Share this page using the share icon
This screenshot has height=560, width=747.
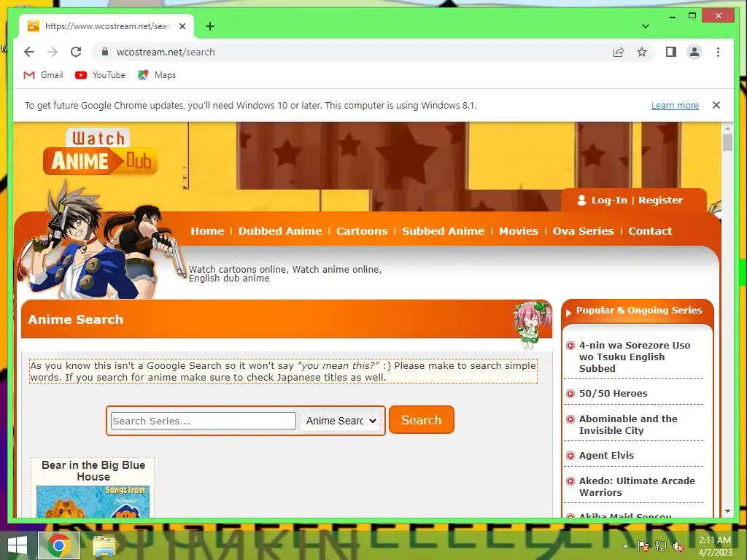pos(619,52)
